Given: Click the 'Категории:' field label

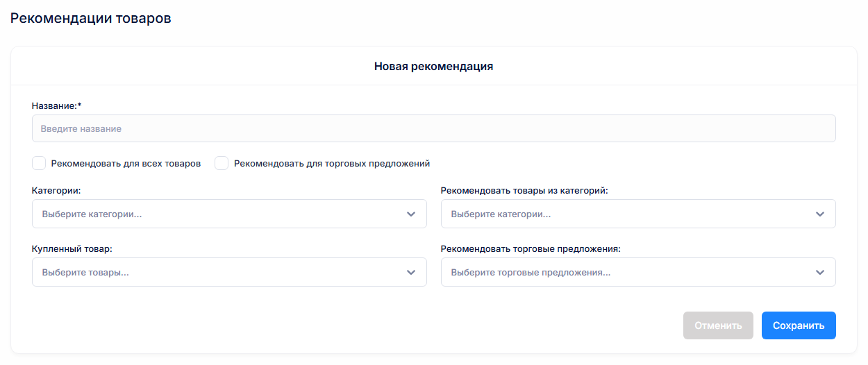Looking at the screenshot, I should coord(56,190).
